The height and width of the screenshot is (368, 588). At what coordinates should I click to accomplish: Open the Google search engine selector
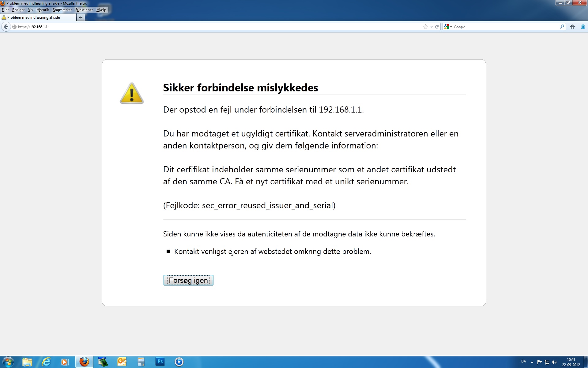pyautogui.click(x=448, y=27)
